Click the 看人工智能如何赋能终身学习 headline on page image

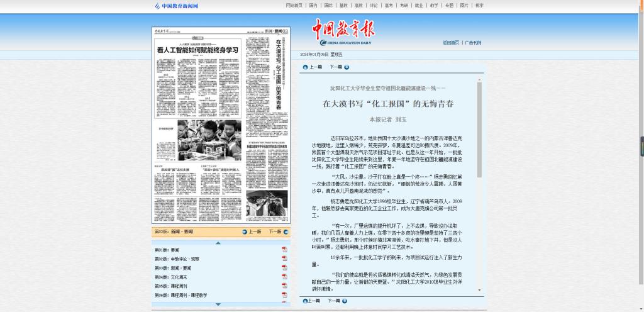coord(198,49)
